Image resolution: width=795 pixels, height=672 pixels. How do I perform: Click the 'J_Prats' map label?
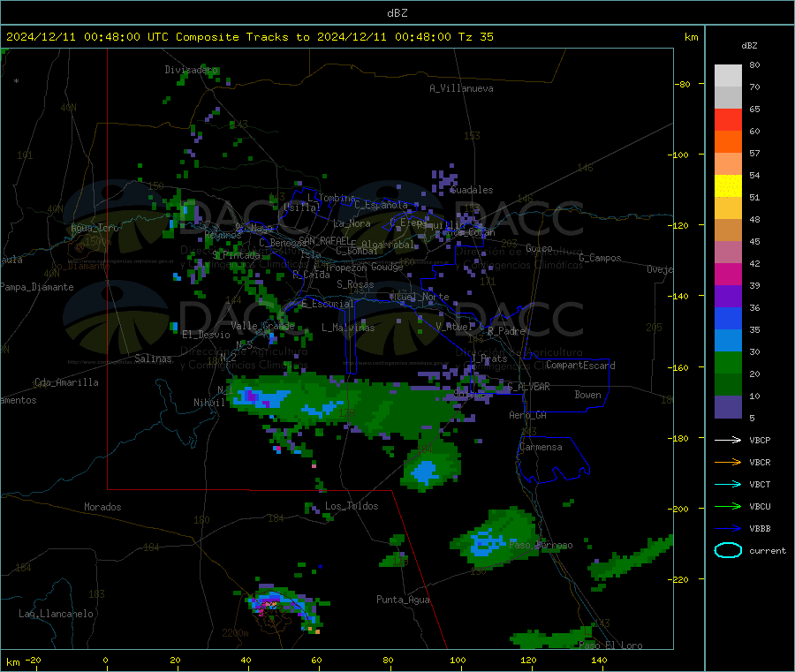pos(489,359)
